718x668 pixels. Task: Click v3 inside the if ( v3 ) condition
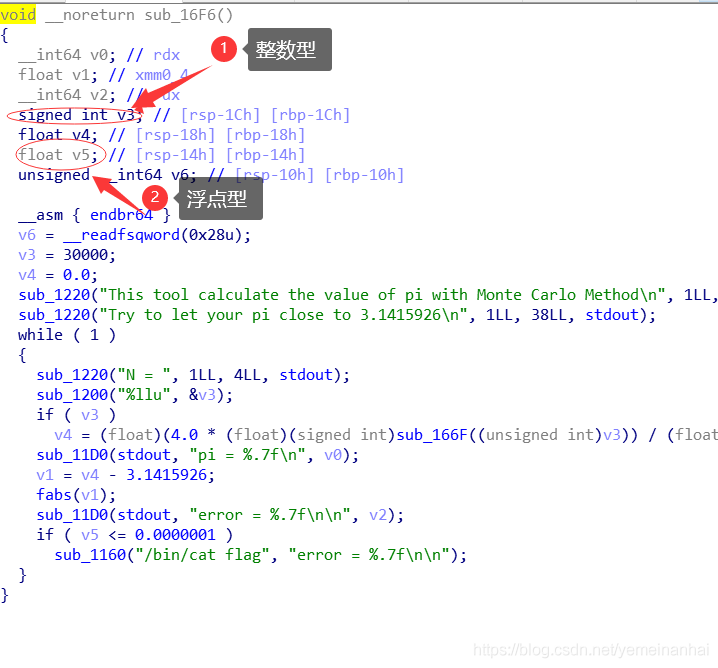coord(90,415)
